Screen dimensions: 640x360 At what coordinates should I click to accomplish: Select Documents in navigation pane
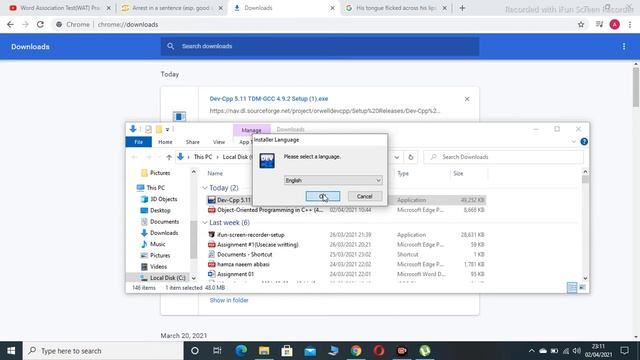[160, 222]
